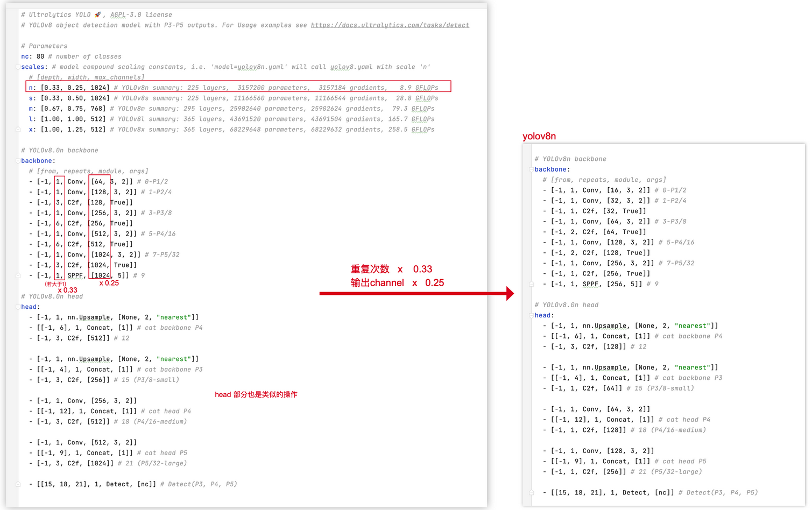The image size is (812, 510).
Task: Click the fold end marker beside left Detect line
Action: point(18,484)
